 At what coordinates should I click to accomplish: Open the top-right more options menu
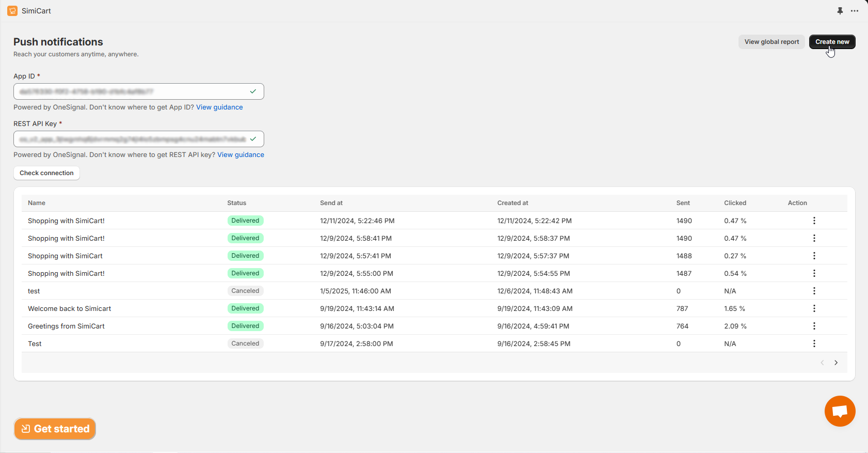point(855,11)
